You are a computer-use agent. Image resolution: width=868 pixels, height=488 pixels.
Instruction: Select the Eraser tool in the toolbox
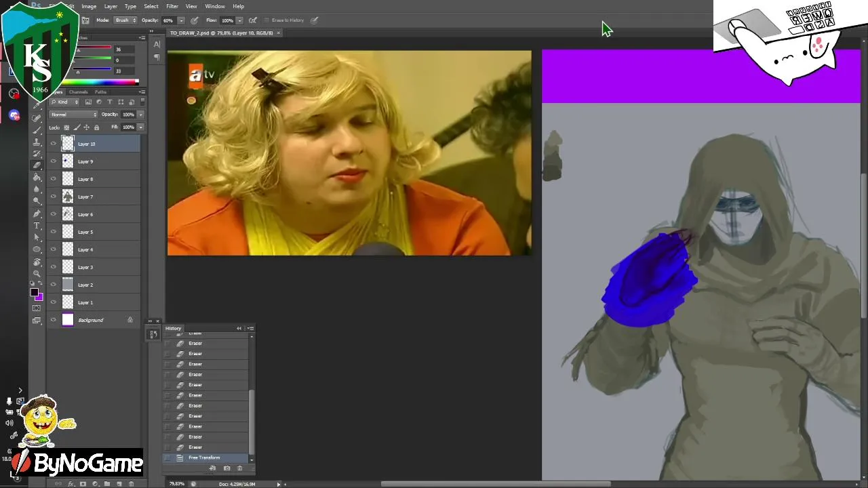click(37, 165)
